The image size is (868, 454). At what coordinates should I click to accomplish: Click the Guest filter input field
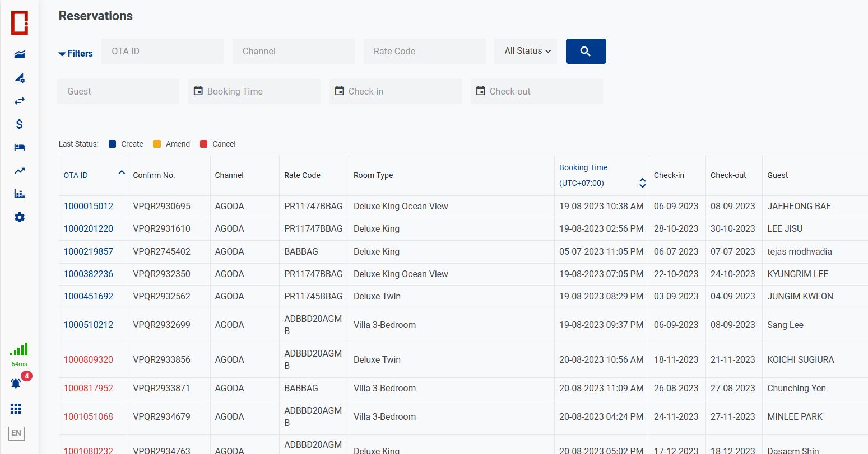pyautogui.click(x=118, y=92)
